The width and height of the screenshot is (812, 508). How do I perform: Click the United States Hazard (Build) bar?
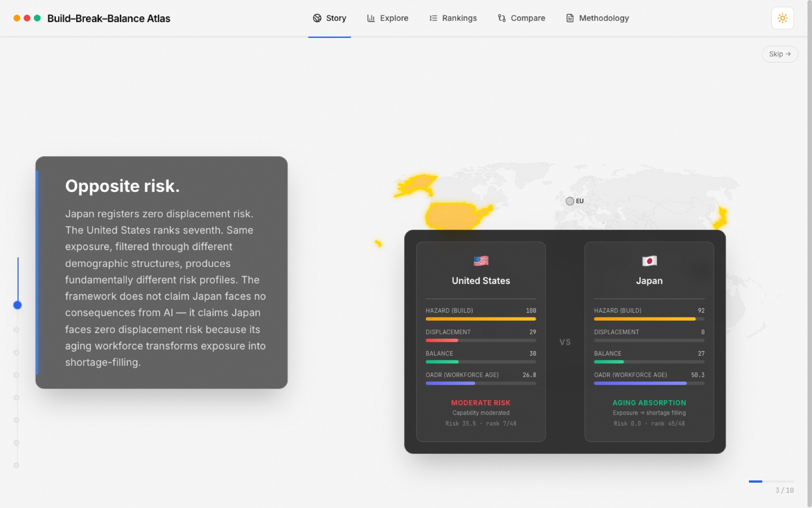click(481, 319)
